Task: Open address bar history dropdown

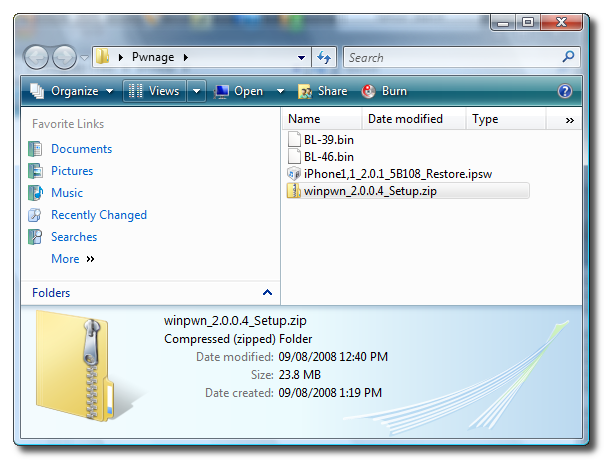Action: [302, 57]
